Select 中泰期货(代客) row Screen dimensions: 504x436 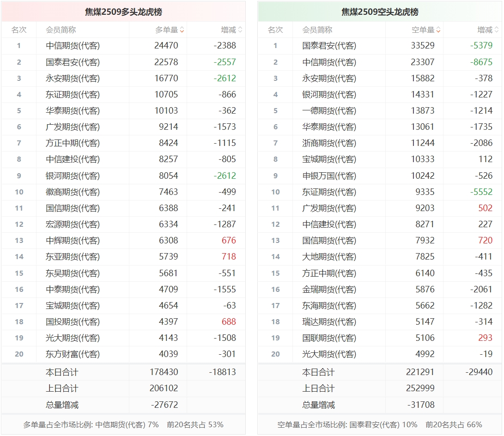click(123, 289)
